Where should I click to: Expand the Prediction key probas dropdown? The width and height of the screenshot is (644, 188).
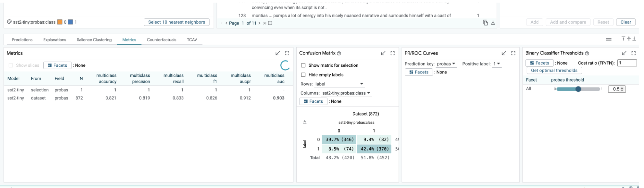446,64
